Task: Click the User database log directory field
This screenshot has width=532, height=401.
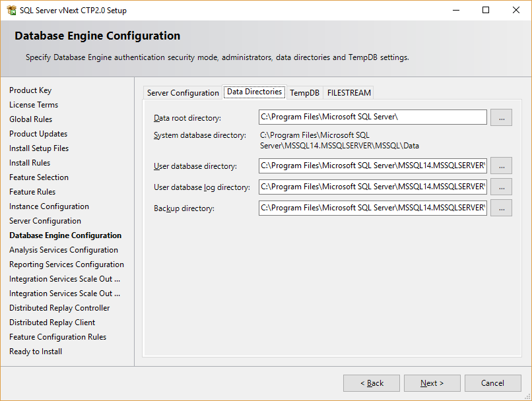Action: [x=372, y=187]
